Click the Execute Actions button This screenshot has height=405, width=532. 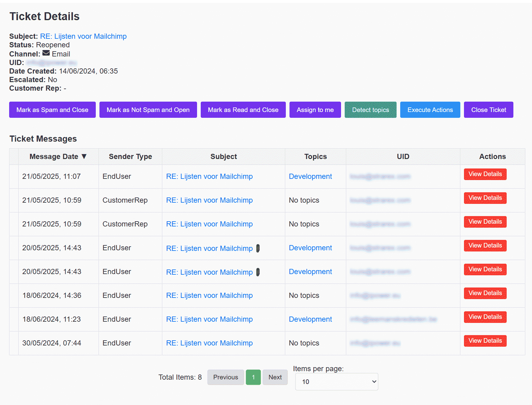click(430, 110)
